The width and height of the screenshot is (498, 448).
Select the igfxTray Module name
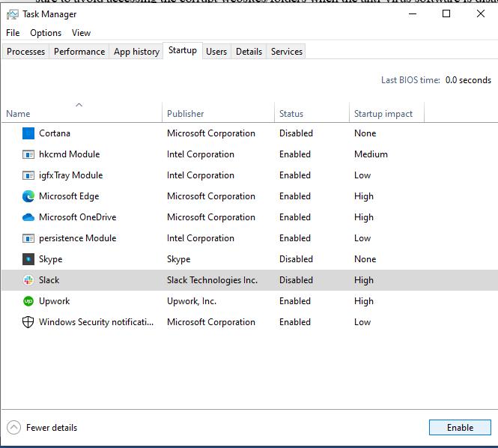[x=71, y=175]
